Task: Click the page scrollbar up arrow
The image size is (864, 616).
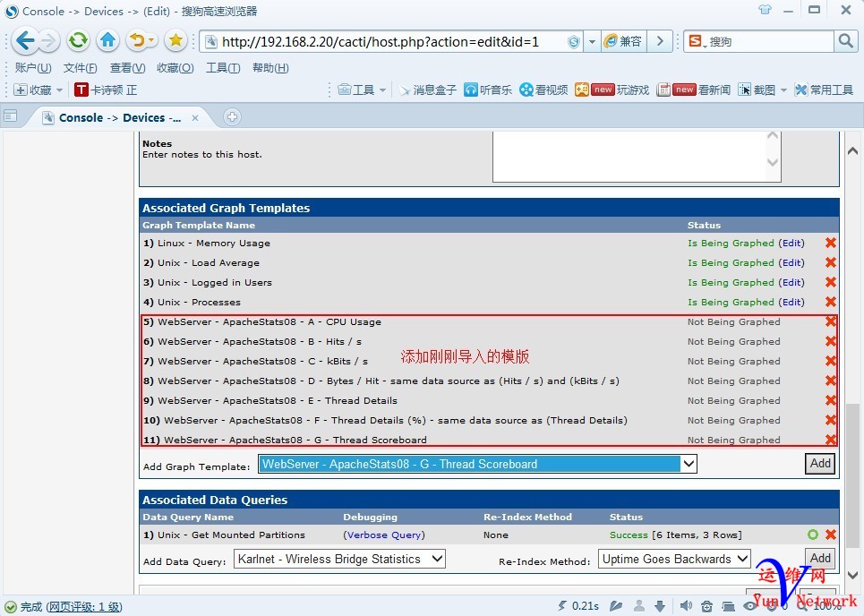Action: [x=852, y=151]
